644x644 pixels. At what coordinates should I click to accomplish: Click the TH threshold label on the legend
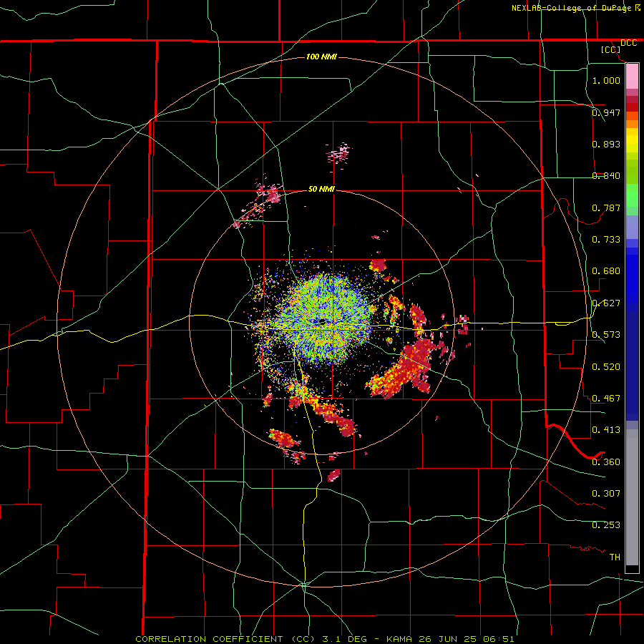615,557
